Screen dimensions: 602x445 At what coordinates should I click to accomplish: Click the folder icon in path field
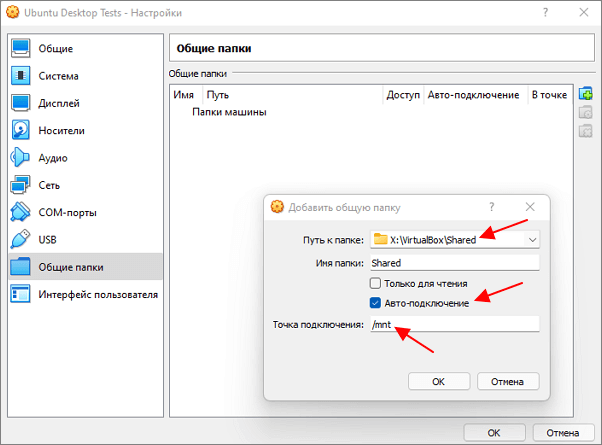click(380, 239)
